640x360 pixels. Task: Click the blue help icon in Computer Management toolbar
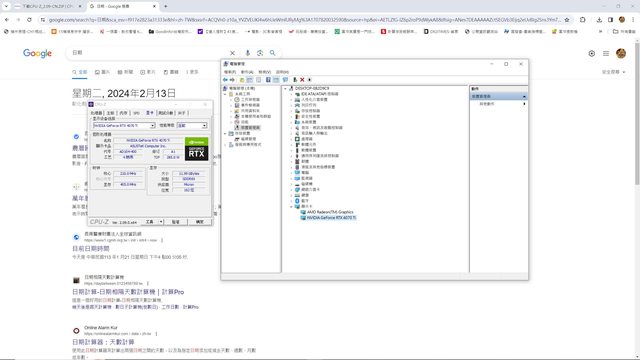click(268, 80)
